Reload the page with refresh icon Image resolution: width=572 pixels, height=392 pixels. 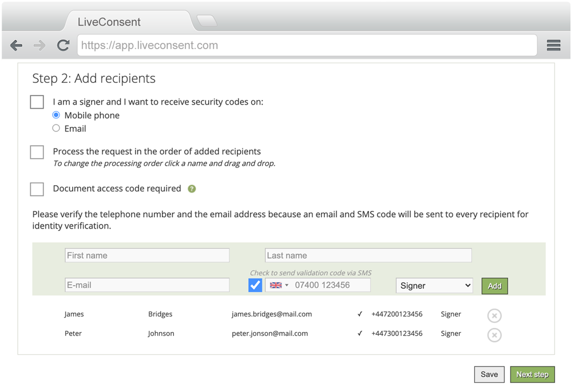63,46
